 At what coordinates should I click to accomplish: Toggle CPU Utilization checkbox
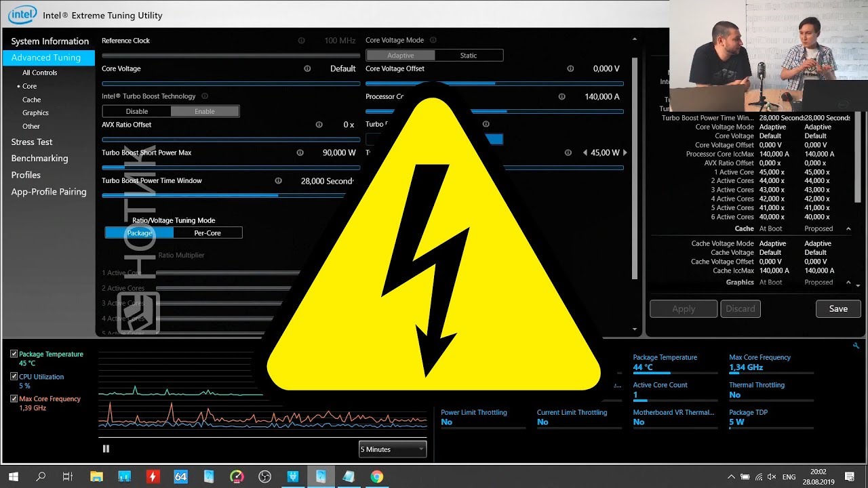tap(14, 376)
